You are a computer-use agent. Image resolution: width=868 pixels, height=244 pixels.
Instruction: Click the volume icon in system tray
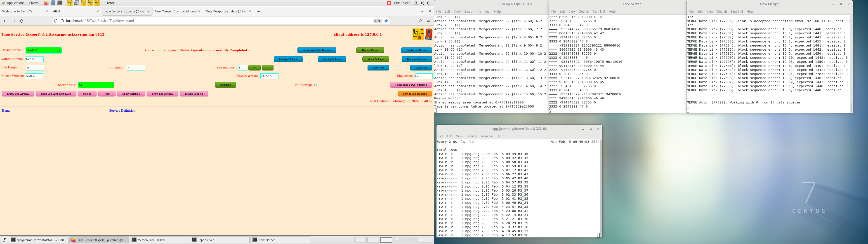[422, 3]
